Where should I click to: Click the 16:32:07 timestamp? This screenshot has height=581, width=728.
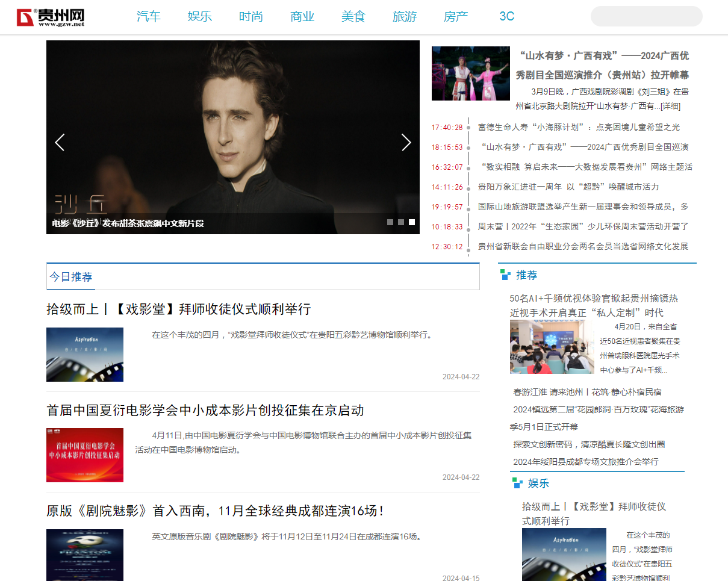click(447, 167)
